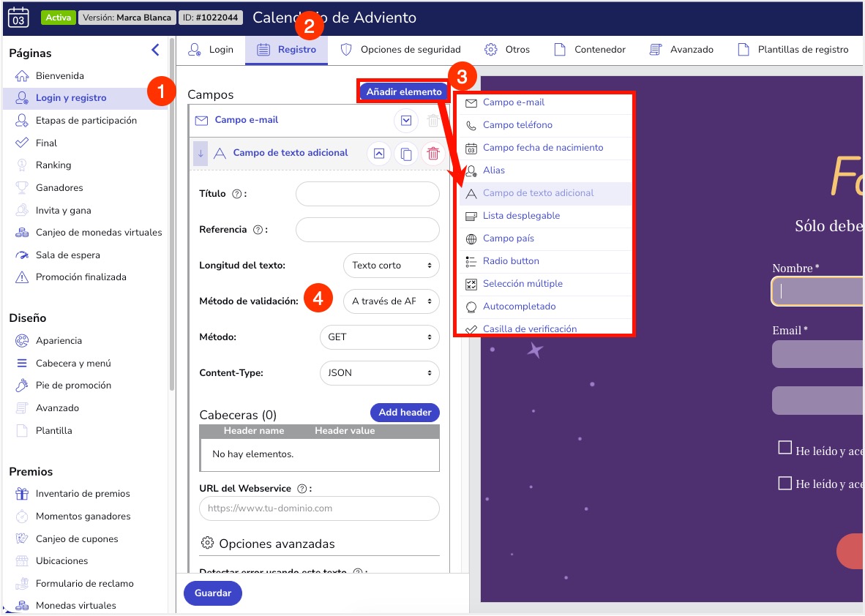Delete the Campo de texto adicional field
Viewport: 865px width, 616px height.
433,154
